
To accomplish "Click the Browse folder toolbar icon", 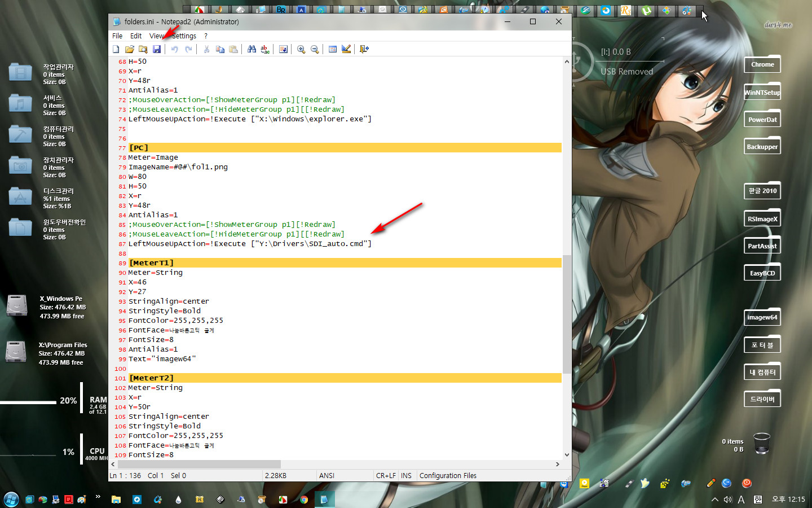I will click(143, 49).
